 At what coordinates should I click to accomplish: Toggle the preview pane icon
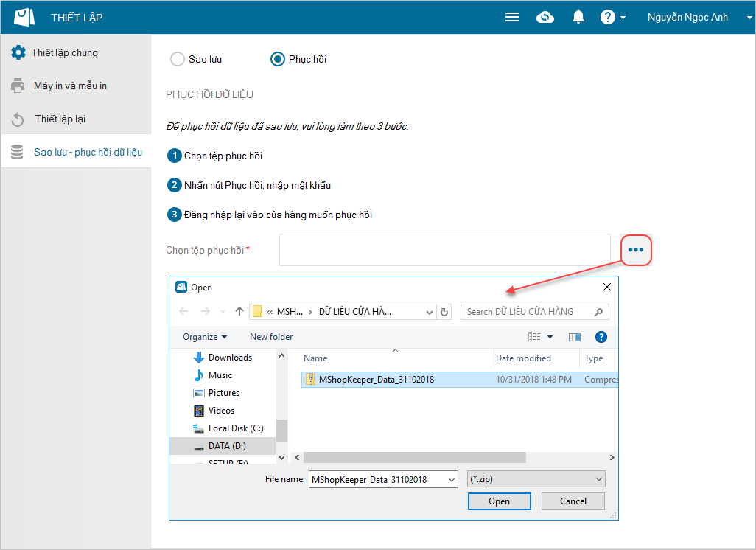coord(575,337)
